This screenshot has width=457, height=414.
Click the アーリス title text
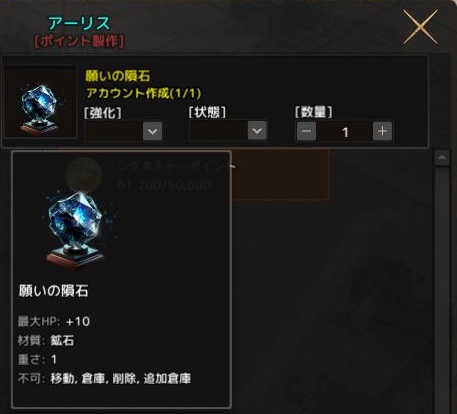(x=79, y=23)
